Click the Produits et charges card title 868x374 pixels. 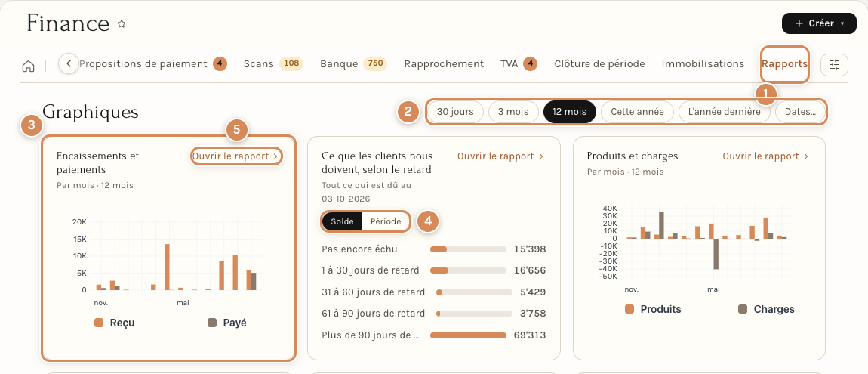[x=633, y=156]
